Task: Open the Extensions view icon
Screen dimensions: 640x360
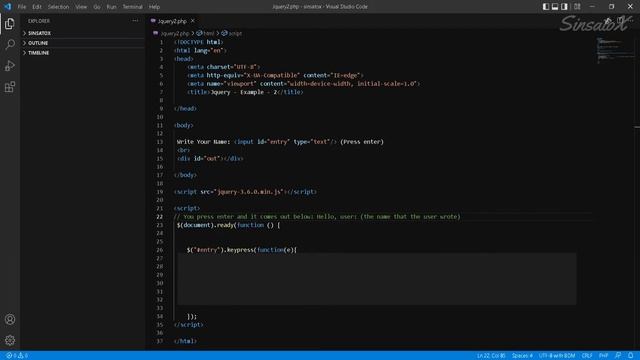Action: [10, 87]
